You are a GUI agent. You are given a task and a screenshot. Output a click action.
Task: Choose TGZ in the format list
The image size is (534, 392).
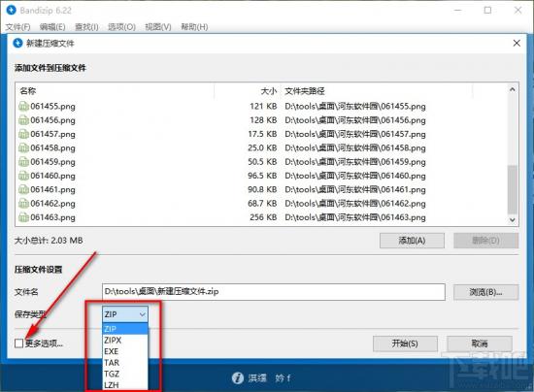(125, 374)
